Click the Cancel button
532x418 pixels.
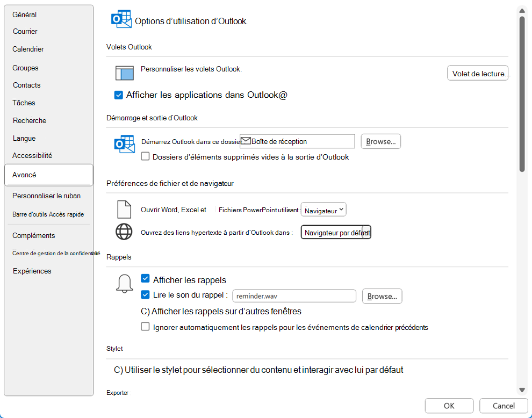coord(504,406)
